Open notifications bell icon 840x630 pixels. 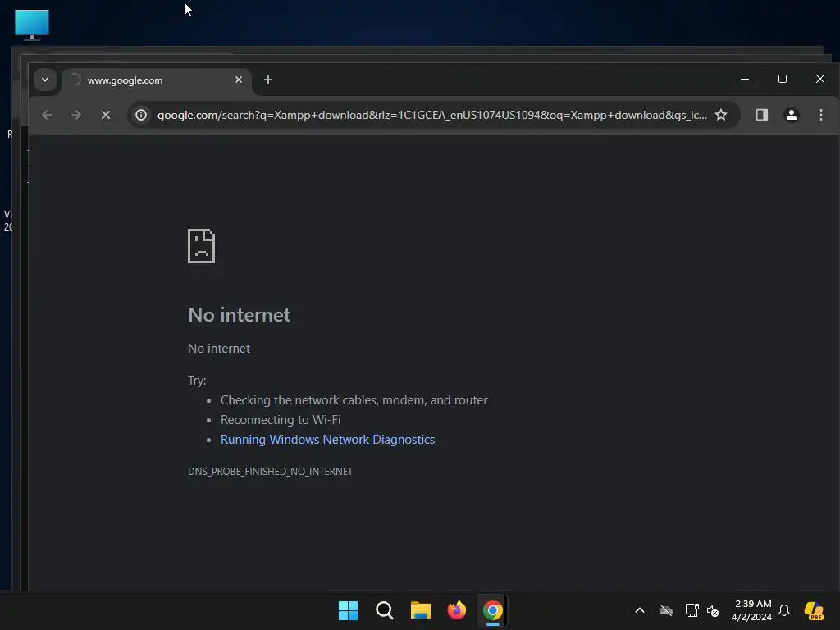click(x=784, y=610)
